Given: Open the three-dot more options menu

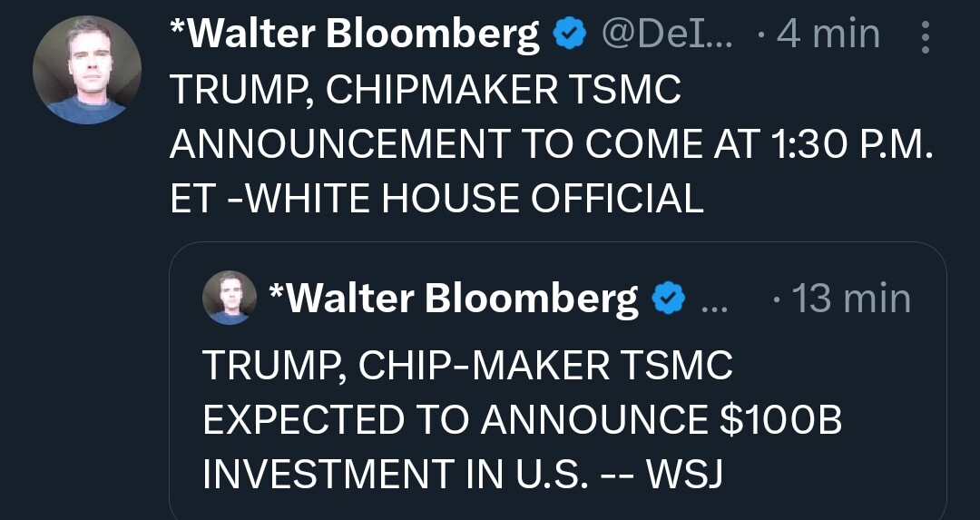Looking at the screenshot, I should point(925,36).
